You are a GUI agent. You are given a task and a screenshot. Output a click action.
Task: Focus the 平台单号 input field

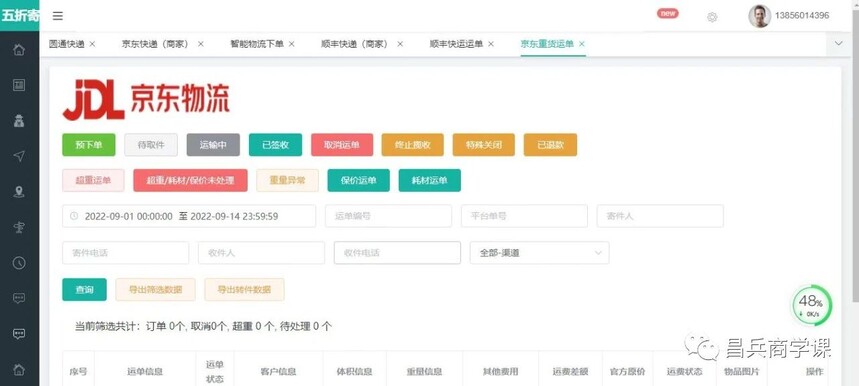point(524,216)
